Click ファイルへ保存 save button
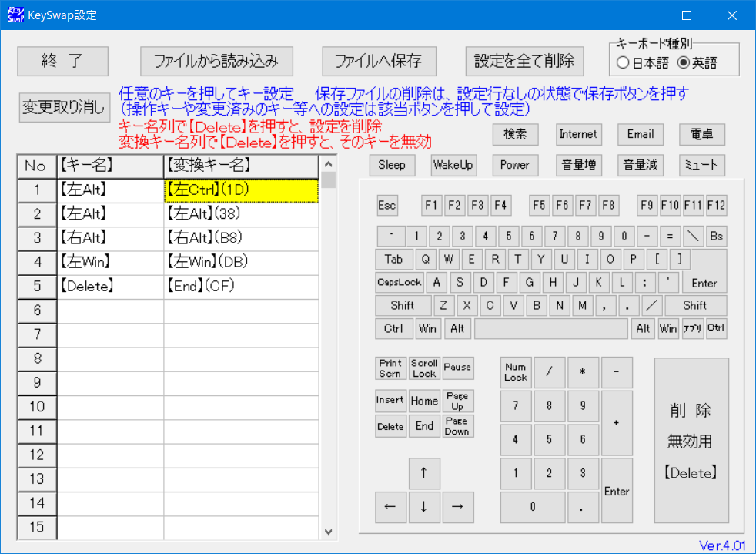 379,62
